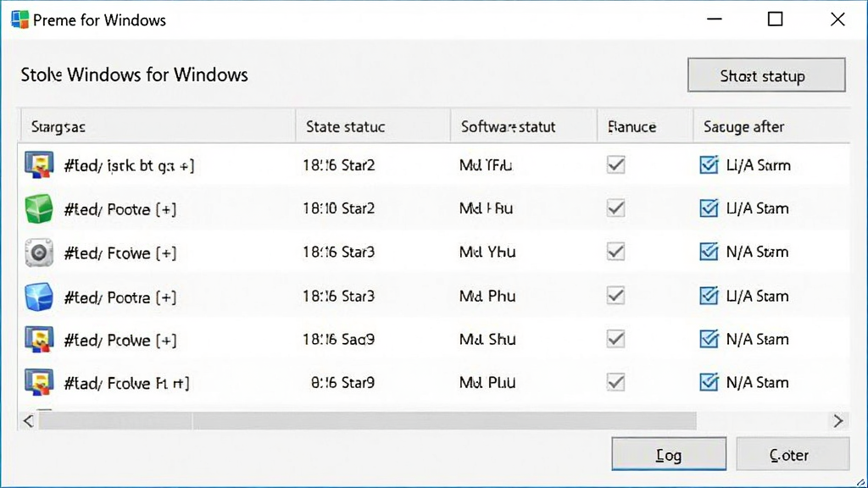Select the '#tad/ Fcolve' row name
Viewport: 868px width, 488px height.
127,383
